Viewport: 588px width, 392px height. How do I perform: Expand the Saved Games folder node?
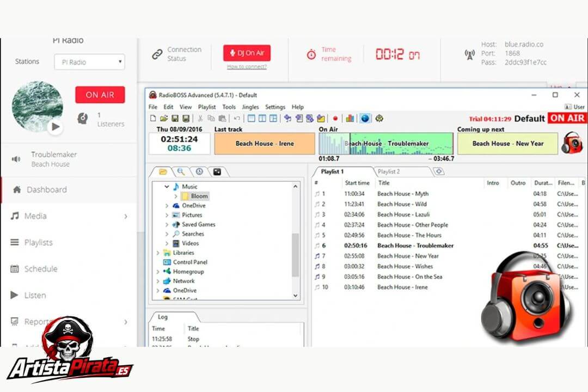tap(167, 225)
